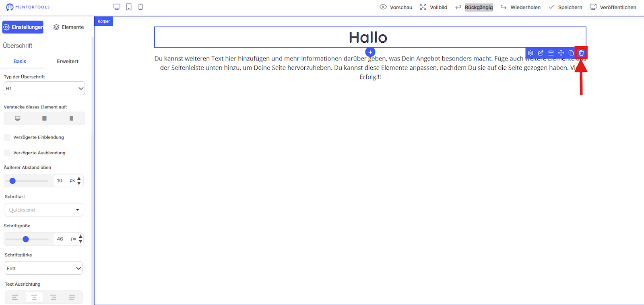Click Wiederholen redo button
The height and width of the screenshot is (305, 644).
tap(520, 7)
